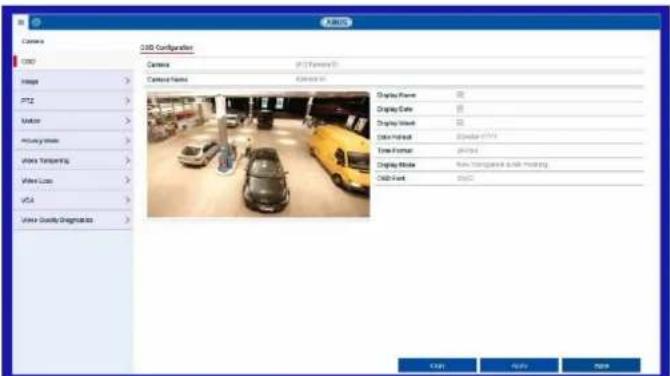Click the Camera heading in the sidebar
Viewport: 670px width, 376px height.
click(x=32, y=41)
